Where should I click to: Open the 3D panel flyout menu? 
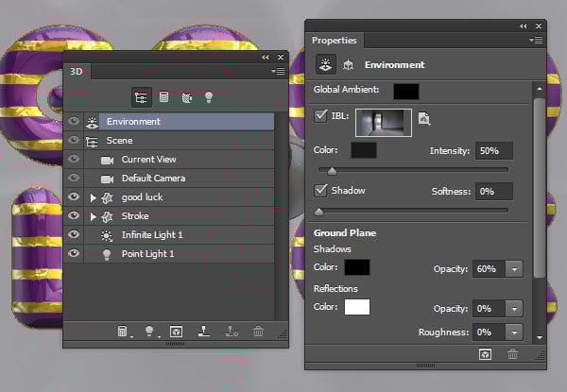[278, 71]
